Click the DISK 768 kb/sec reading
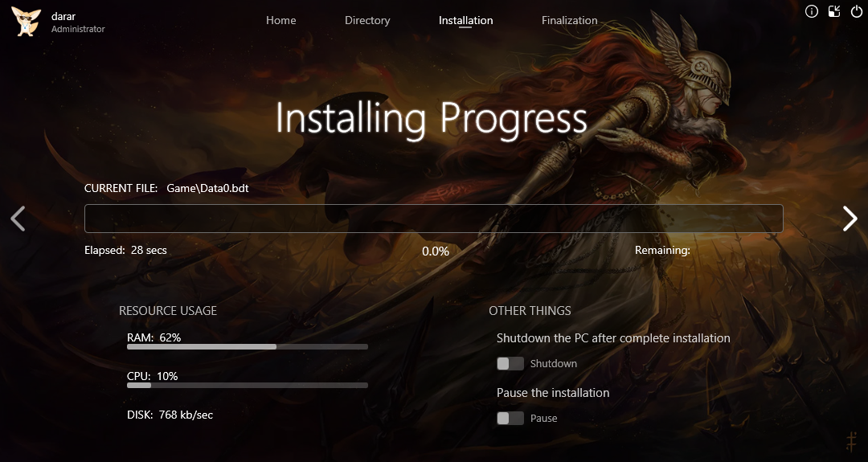Image resolution: width=868 pixels, height=462 pixels. click(x=170, y=415)
